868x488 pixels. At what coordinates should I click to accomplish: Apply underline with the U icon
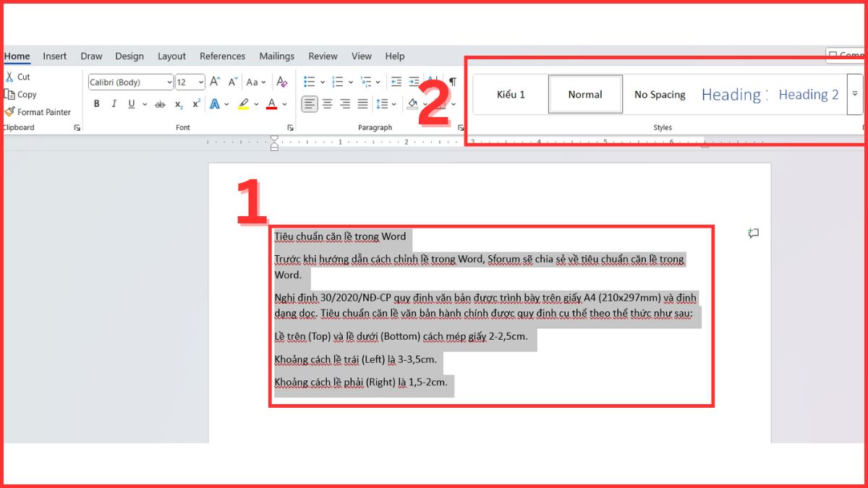click(x=132, y=104)
